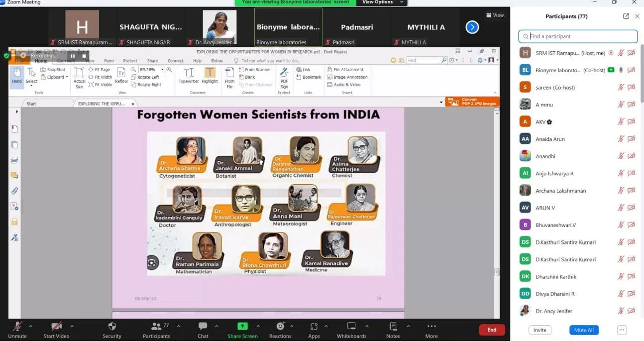Click the Share Screen button
This screenshot has height=342, width=644.
[x=242, y=330]
